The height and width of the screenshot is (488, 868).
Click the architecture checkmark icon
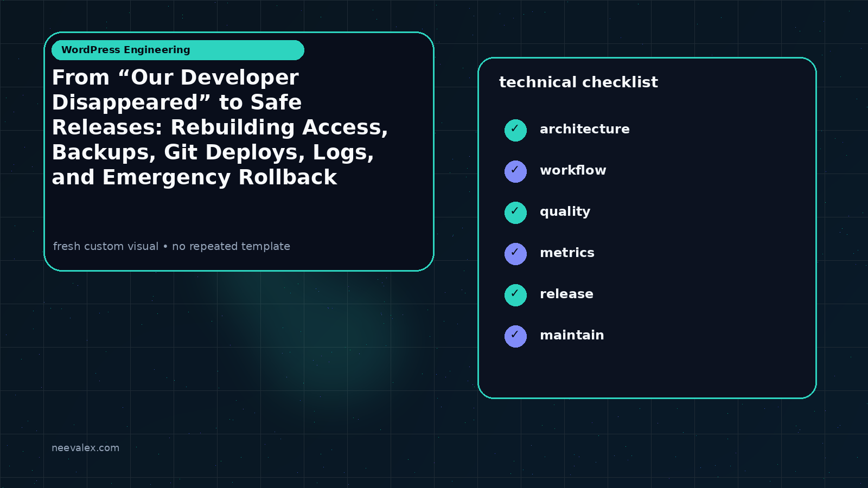[515, 130]
